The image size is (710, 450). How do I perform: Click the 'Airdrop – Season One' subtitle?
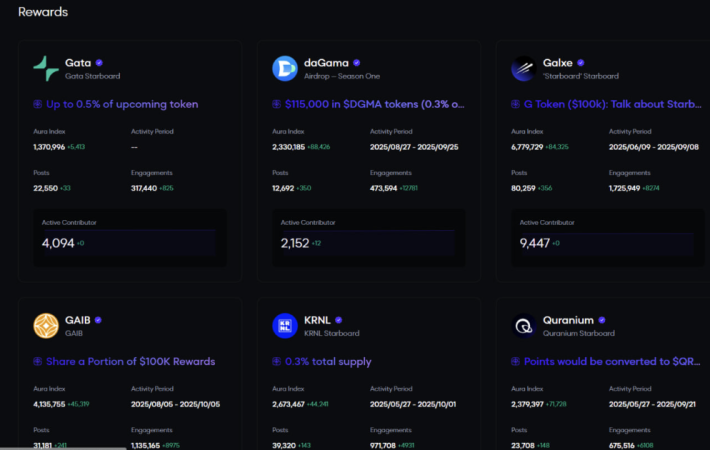[342, 76]
